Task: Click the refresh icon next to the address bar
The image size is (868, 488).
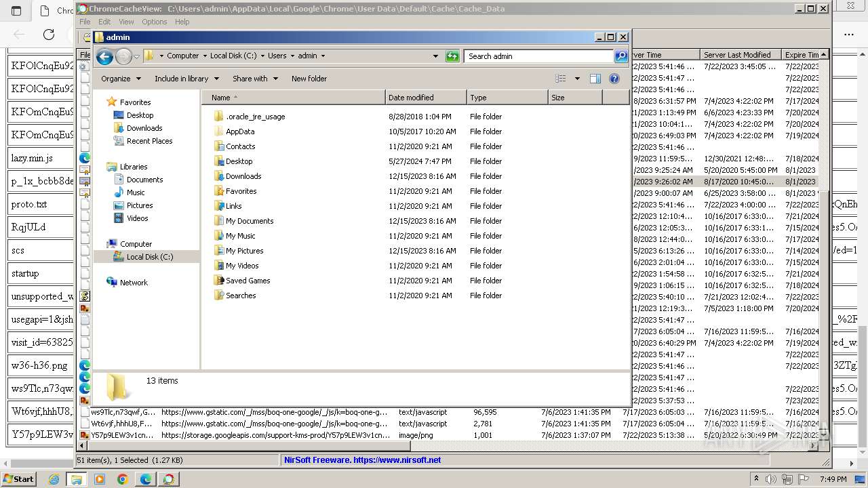Action: click(452, 56)
